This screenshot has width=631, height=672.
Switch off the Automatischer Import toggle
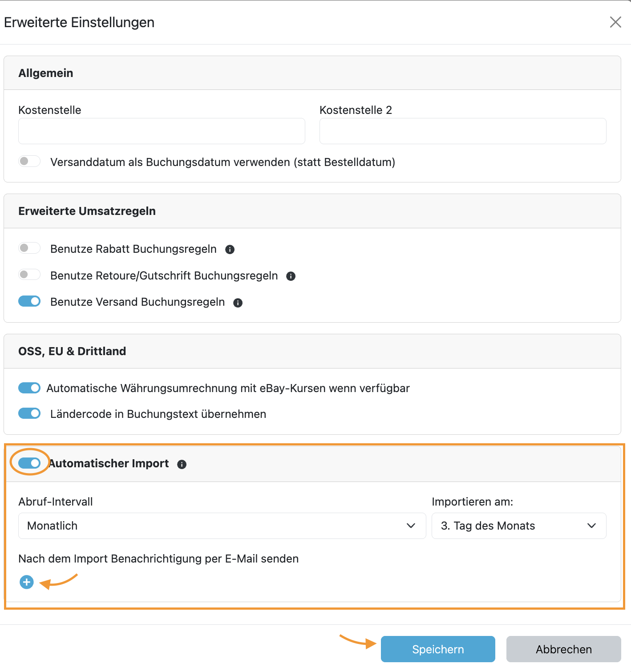29,463
